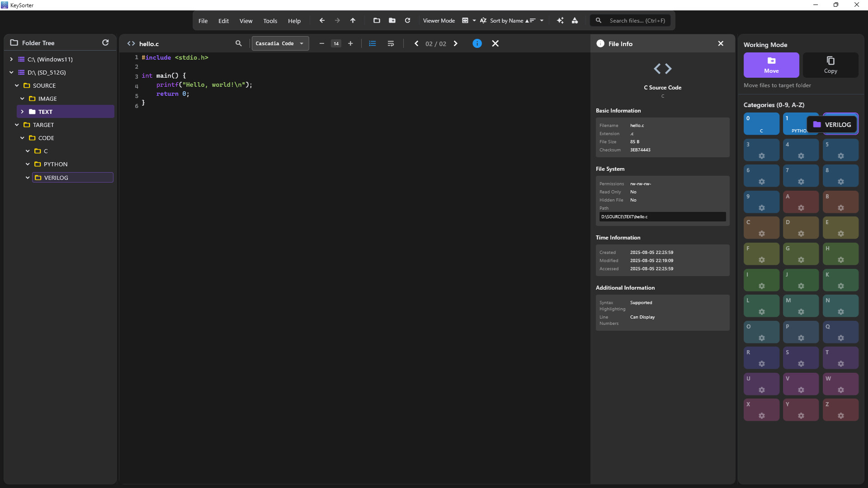Click the file path field showing hello.c
The image size is (868, 488).
click(x=662, y=217)
